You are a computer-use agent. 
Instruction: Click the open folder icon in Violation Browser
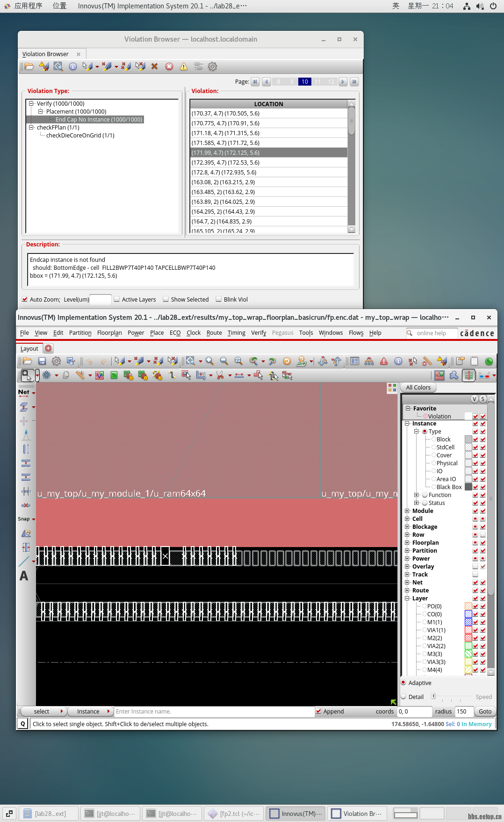(x=29, y=66)
